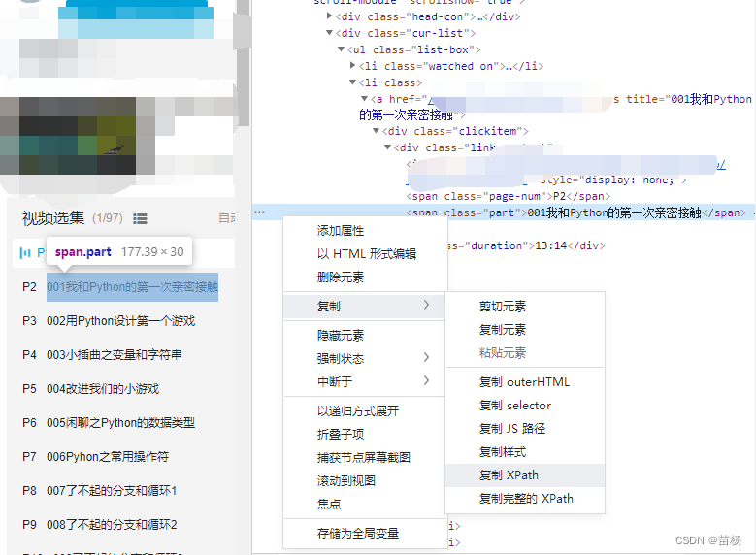Click the span class part code line
756x555 pixels.
pyautogui.click(x=576, y=212)
